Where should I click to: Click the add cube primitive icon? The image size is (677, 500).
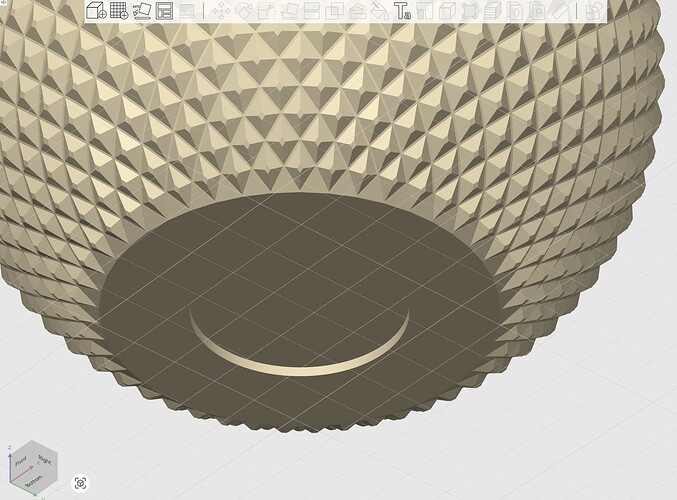[96, 10]
